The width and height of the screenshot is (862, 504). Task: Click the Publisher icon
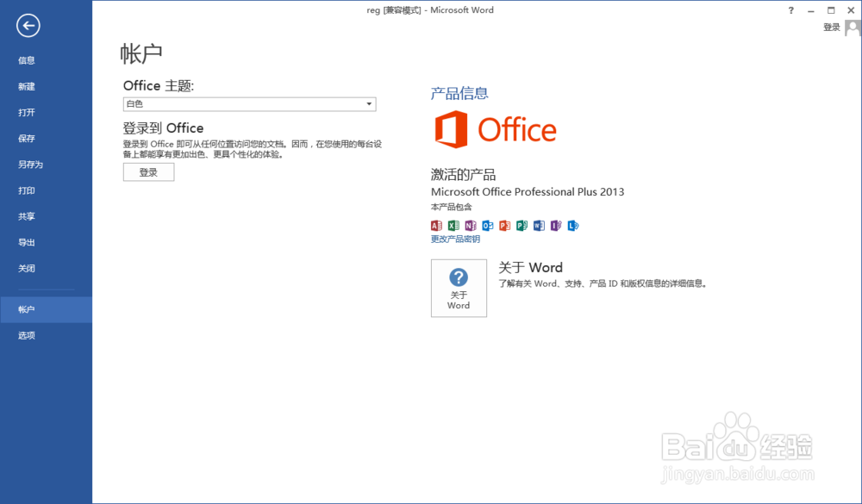coord(522,225)
